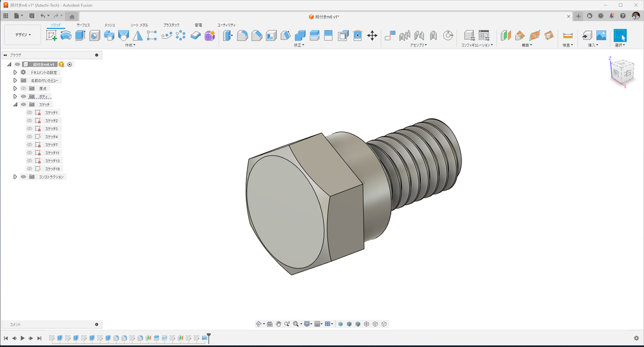Select the Measure ruler tool
The height and width of the screenshot is (347, 644).
(567, 35)
